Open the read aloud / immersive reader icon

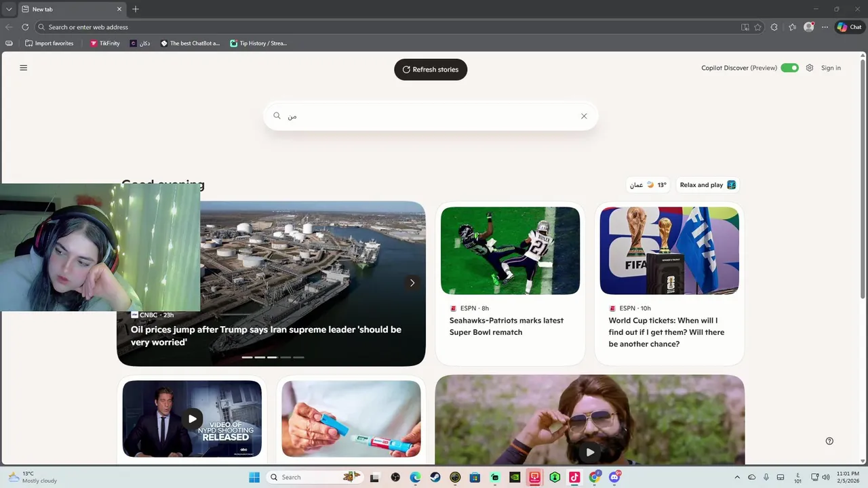point(745,27)
